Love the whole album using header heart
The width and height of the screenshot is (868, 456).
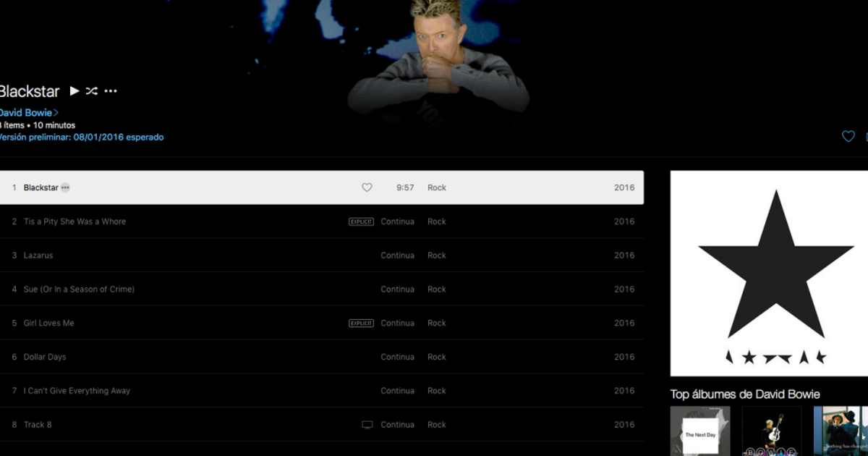[848, 136]
